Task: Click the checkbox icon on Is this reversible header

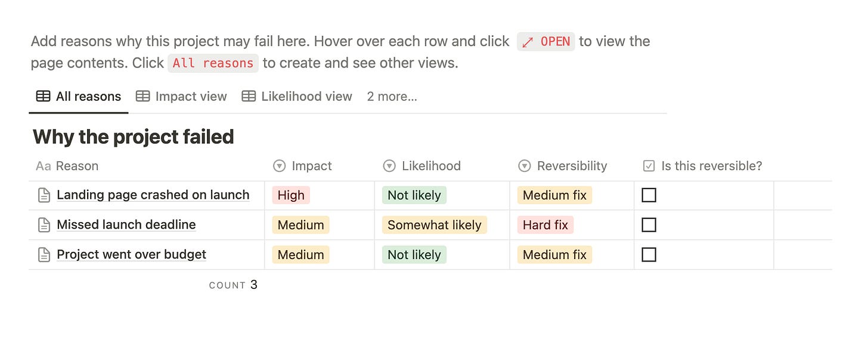Action: tap(649, 165)
